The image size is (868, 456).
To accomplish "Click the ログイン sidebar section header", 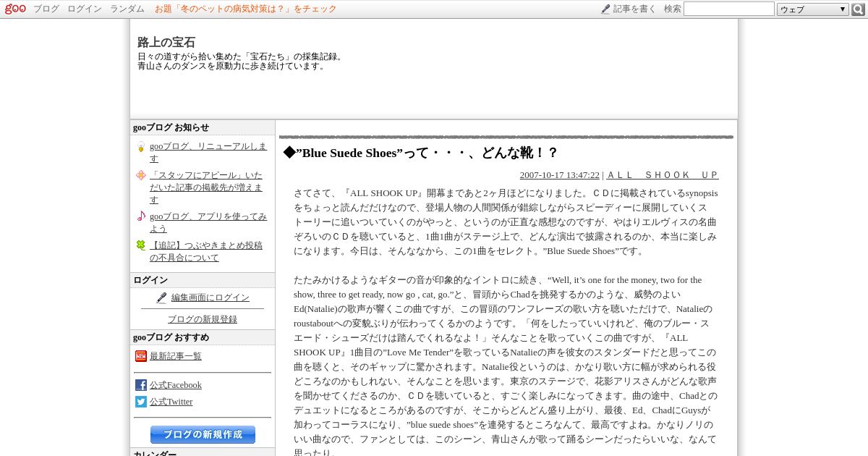I will 203,280.
